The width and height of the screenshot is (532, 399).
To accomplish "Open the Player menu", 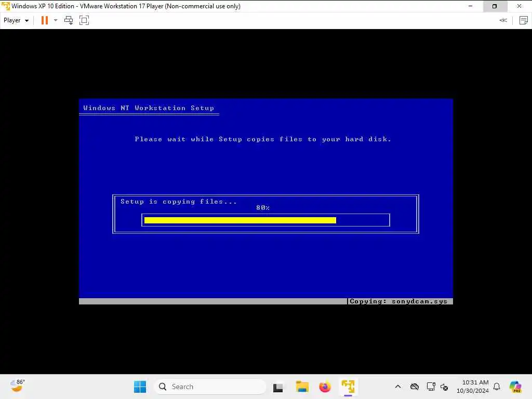I will point(16,20).
